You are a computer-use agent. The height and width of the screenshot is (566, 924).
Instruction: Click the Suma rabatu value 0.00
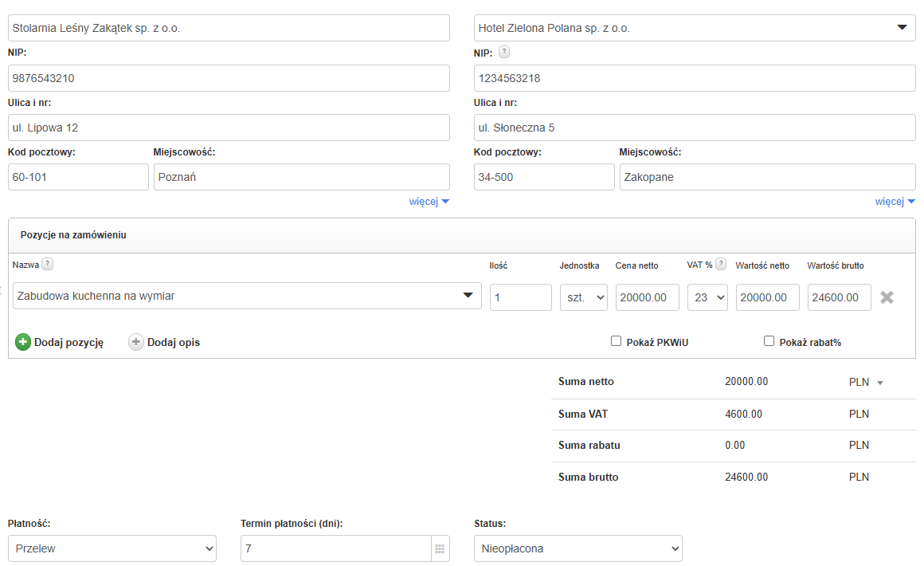735,446
